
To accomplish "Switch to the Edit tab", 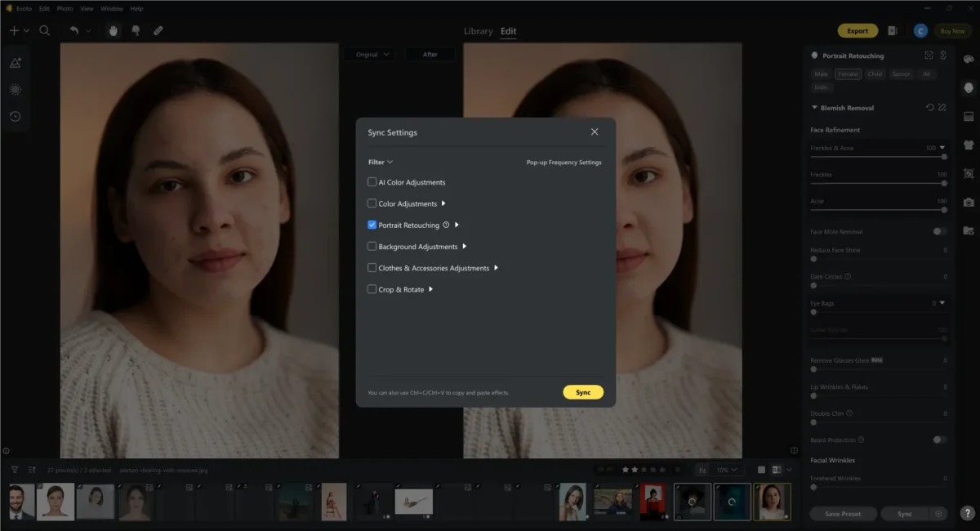I will pos(509,31).
